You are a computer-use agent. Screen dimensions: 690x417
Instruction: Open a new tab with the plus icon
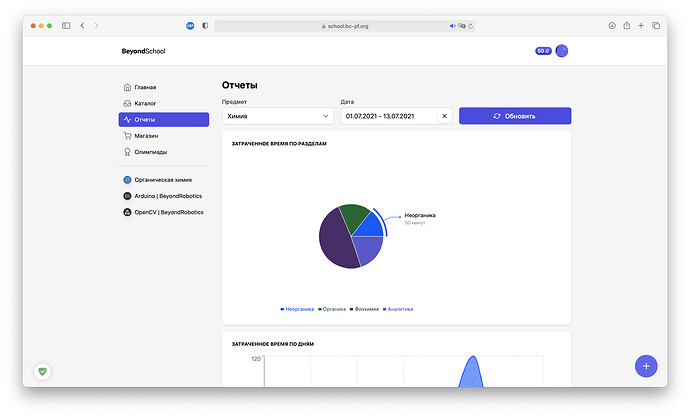(642, 25)
